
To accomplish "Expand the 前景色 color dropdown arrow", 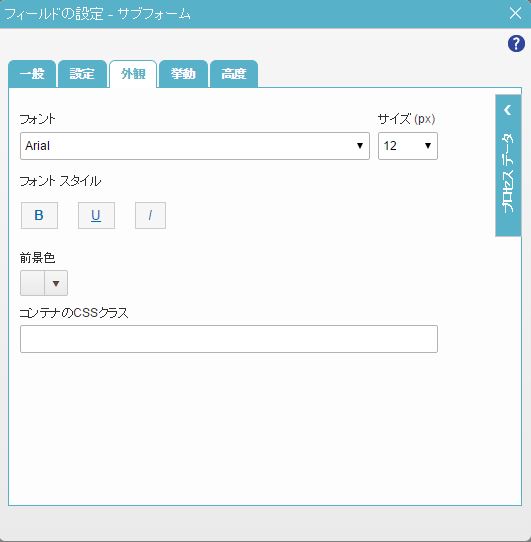I will click(56, 283).
